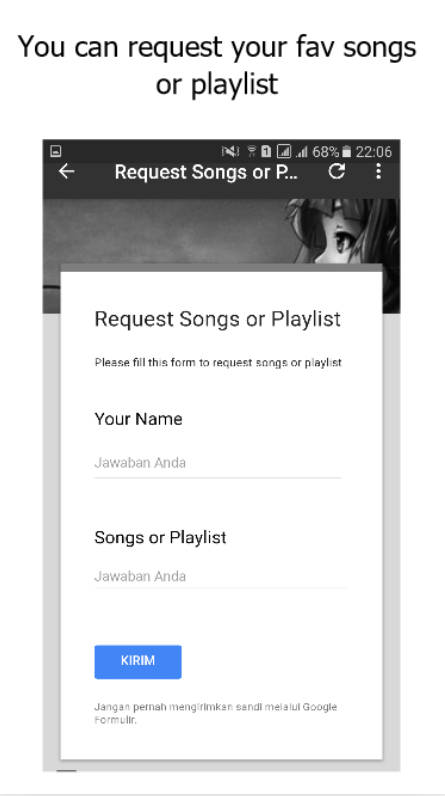445x796 pixels.
Task: Click the Your Name answer field
Action: 218,463
